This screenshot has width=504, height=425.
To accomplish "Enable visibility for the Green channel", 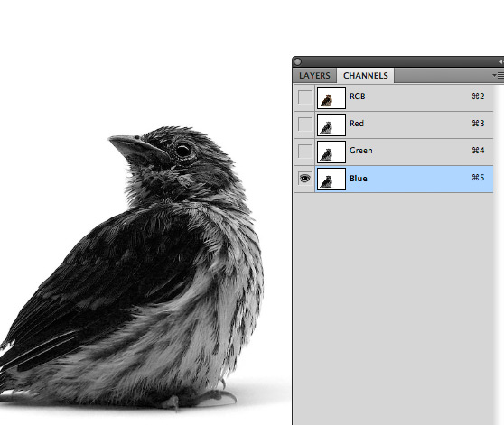I will tap(304, 152).
